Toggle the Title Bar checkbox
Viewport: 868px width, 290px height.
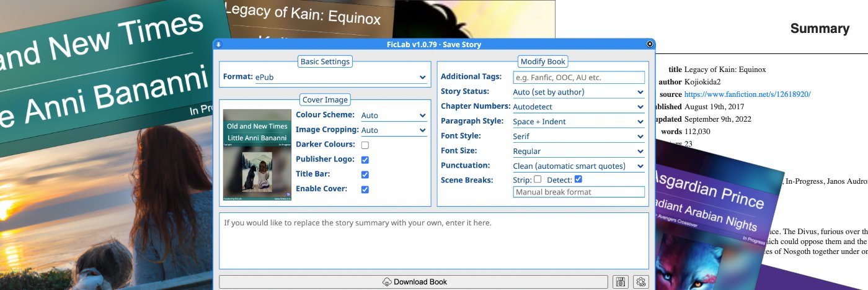(x=365, y=174)
